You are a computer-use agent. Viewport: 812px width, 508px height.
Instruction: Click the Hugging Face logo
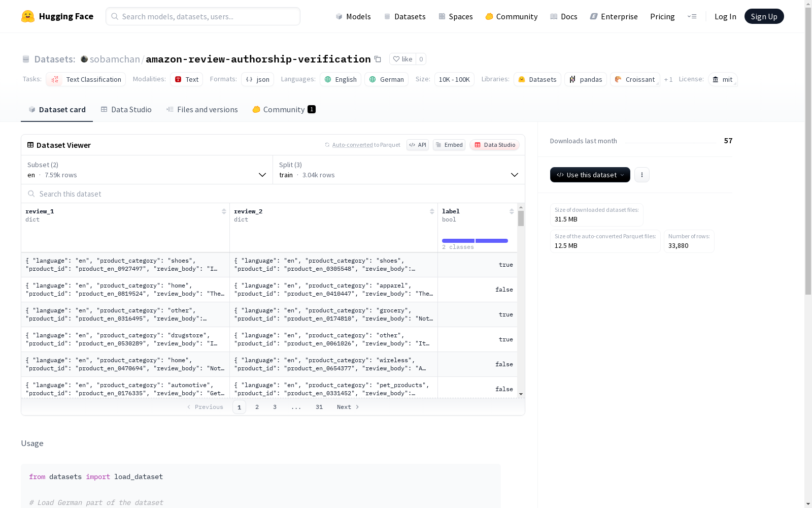coord(57,16)
